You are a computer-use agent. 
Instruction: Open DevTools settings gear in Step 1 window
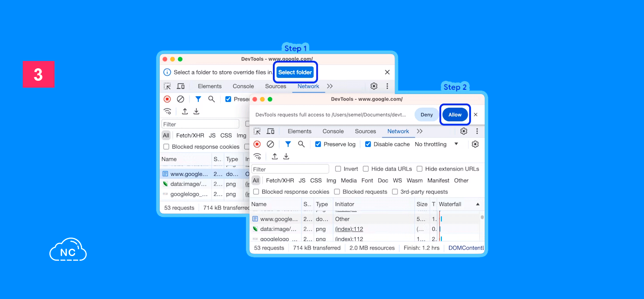coord(374,86)
